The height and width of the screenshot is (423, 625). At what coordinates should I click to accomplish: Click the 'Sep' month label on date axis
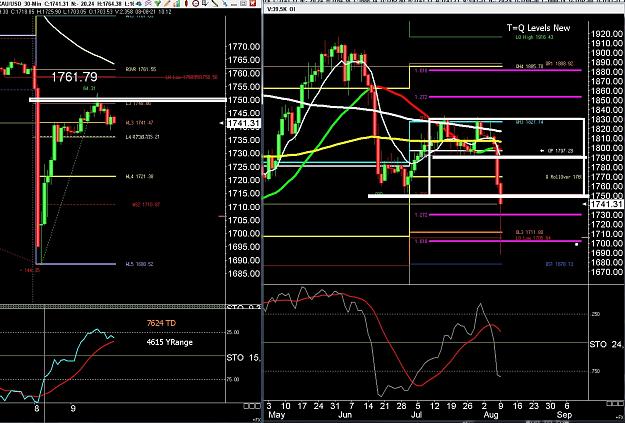click(x=564, y=415)
